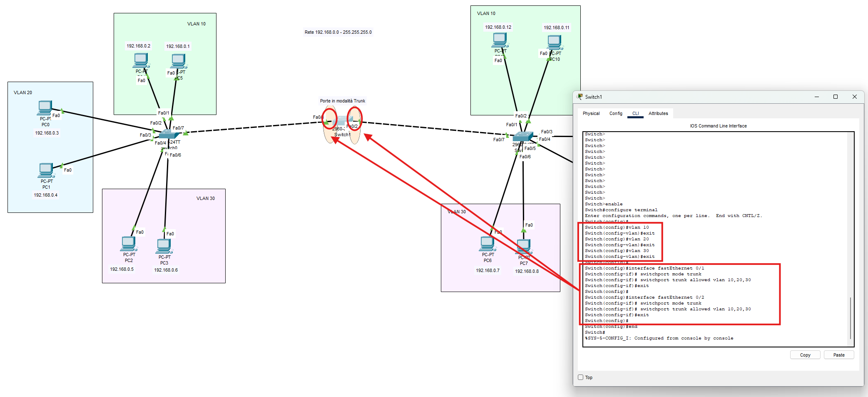Click the 'Porte in modalità Trunk' label

pyautogui.click(x=342, y=101)
